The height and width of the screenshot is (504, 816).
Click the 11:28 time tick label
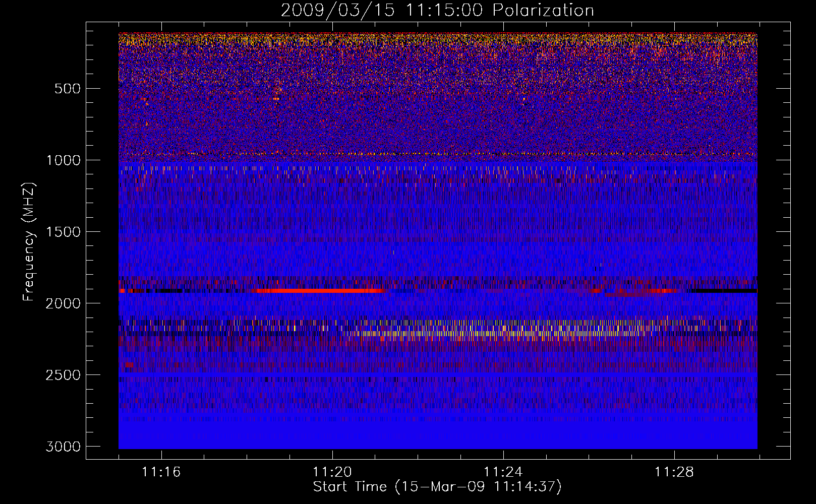pos(674,472)
